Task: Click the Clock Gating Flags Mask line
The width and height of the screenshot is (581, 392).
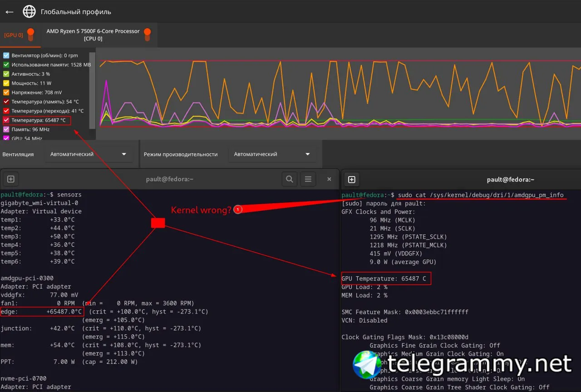Action: click(x=405, y=337)
